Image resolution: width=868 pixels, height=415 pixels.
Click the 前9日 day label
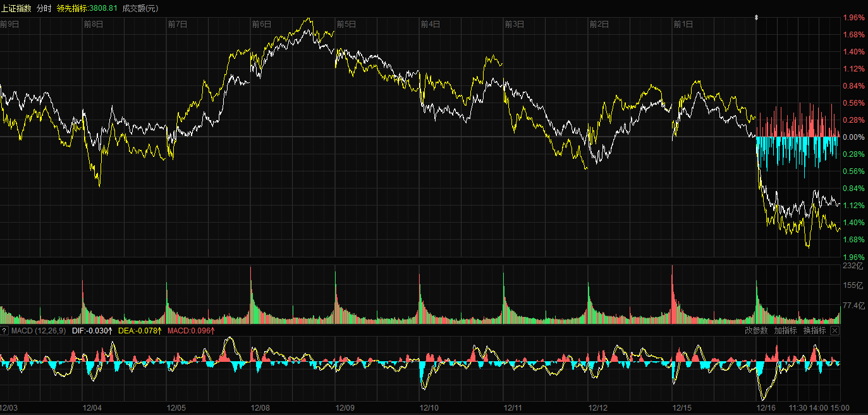click(x=9, y=25)
